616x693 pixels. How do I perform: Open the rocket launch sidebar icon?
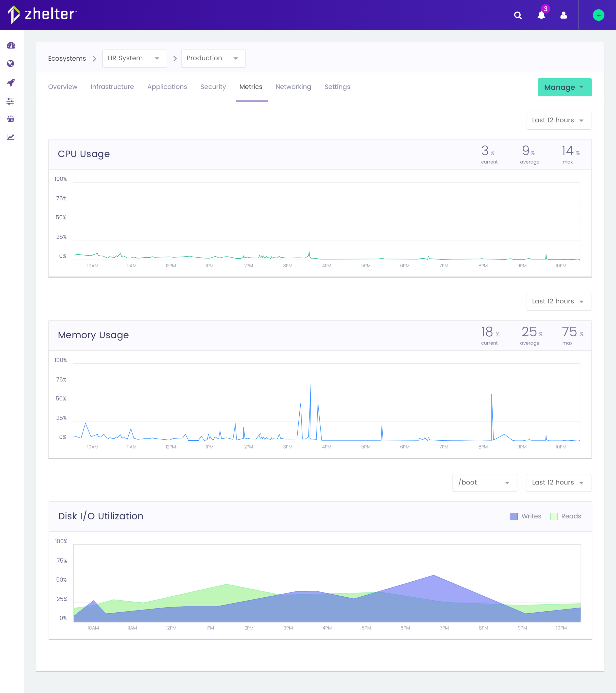(11, 82)
